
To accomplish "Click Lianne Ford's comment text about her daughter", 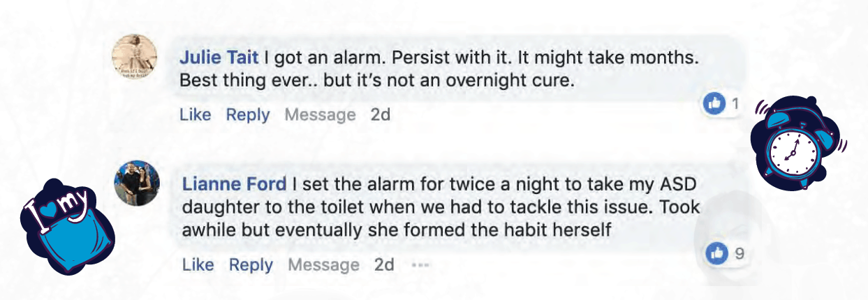I will 440,208.
